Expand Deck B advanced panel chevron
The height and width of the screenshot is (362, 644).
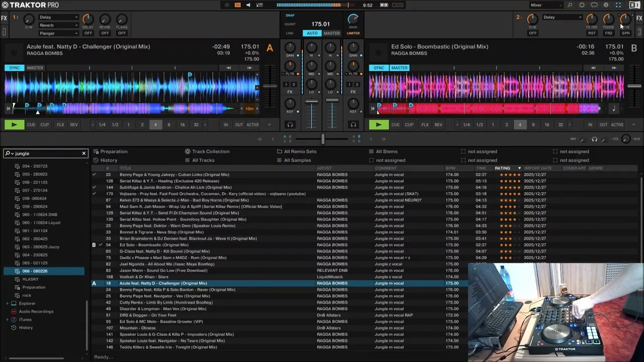tap(633, 125)
